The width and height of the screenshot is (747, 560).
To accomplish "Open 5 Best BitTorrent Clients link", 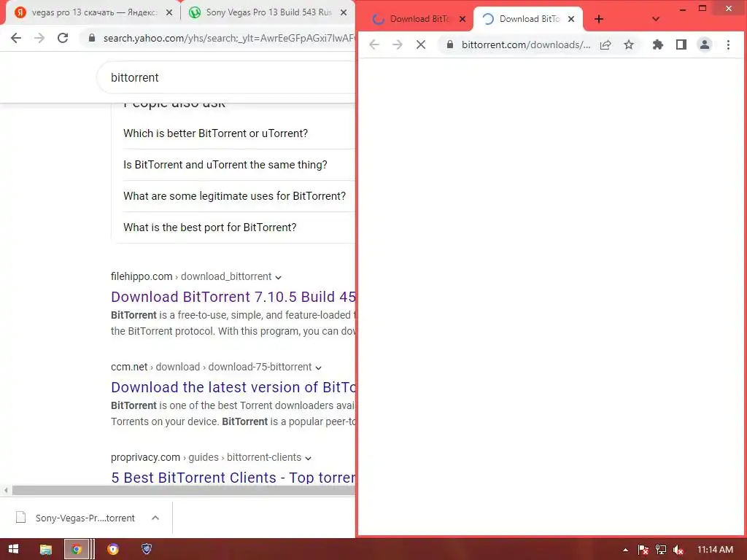I will pyautogui.click(x=233, y=478).
